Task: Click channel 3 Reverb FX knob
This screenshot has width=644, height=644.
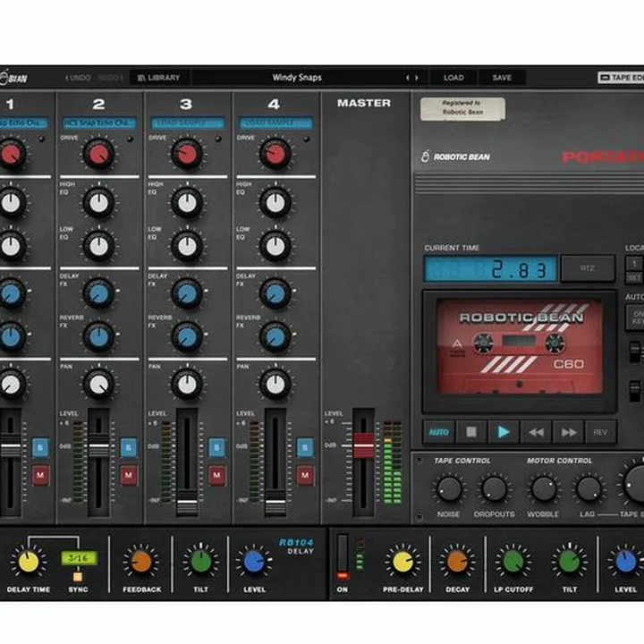Action: pos(187,337)
